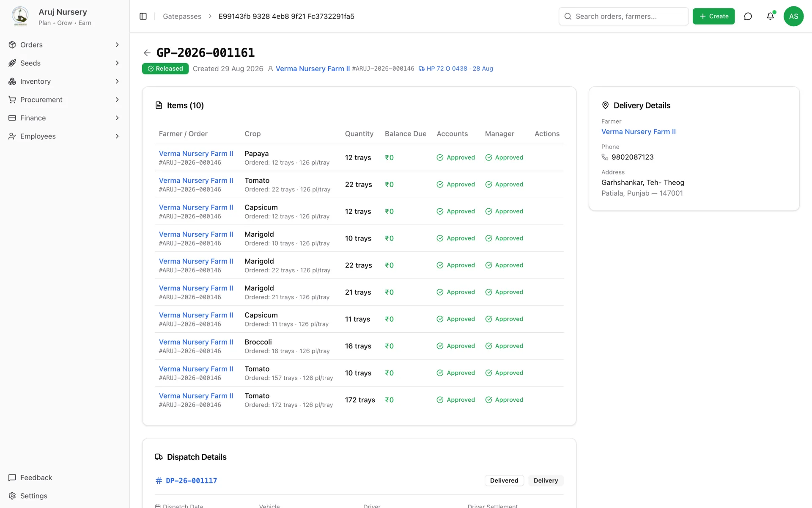Toggle the sidebar panel icon
The height and width of the screenshot is (508, 812).
[x=143, y=16]
